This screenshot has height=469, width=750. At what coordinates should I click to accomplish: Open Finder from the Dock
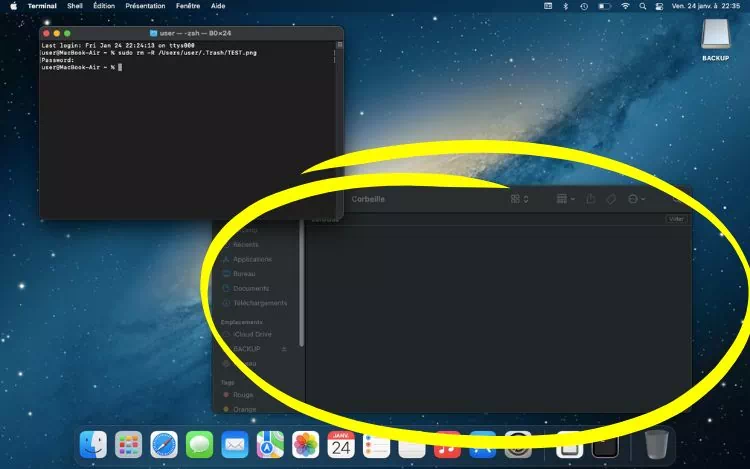(94, 444)
